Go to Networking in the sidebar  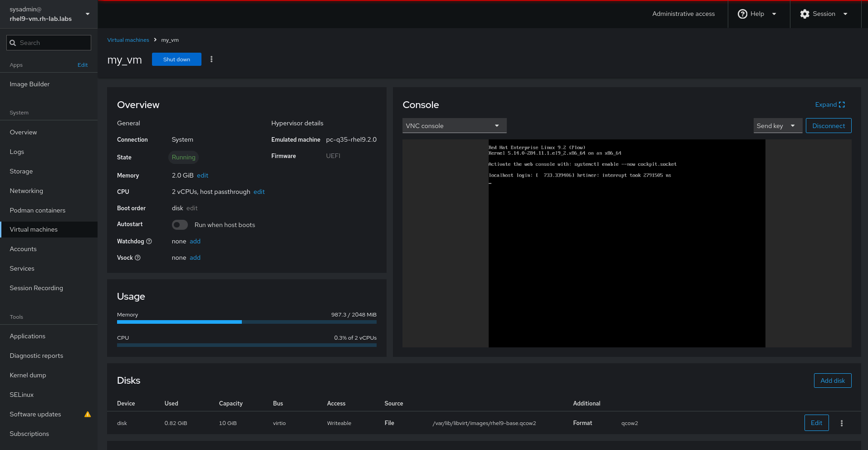pyautogui.click(x=26, y=191)
